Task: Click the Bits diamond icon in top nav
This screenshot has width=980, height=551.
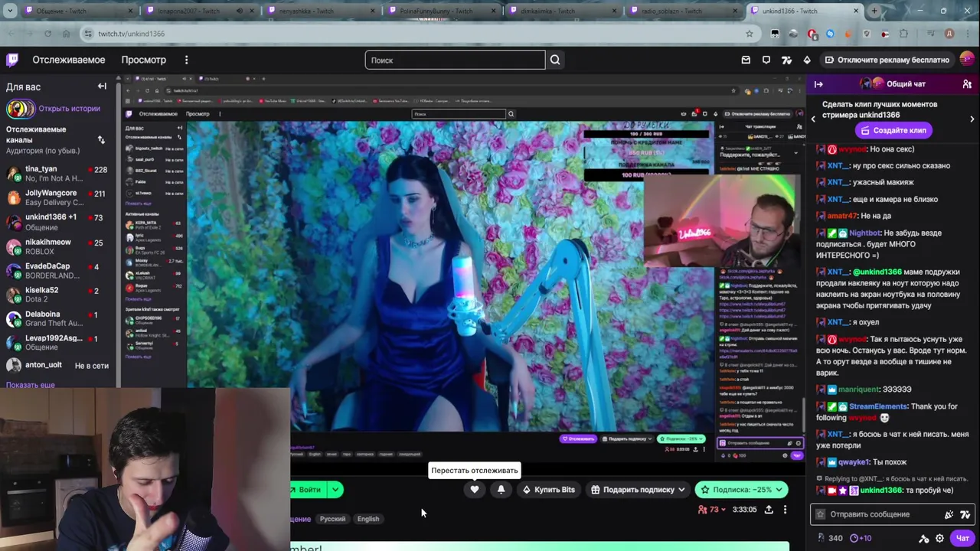Action: 807,60
